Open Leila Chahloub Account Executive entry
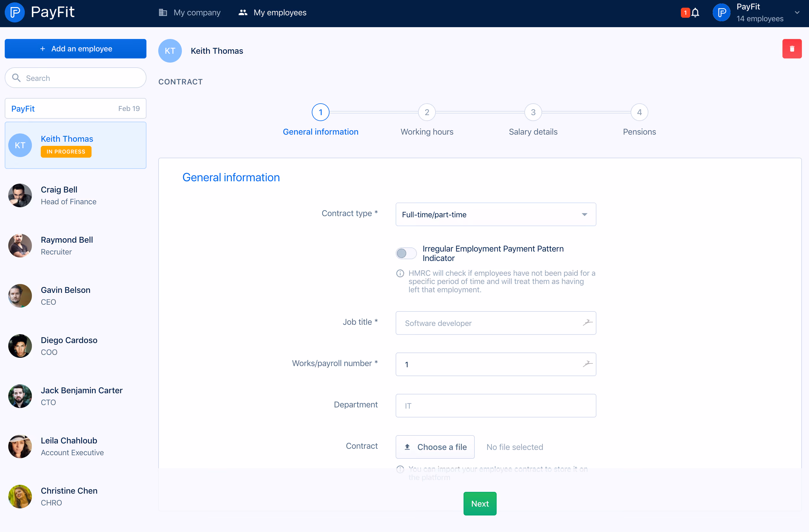 tap(76, 446)
